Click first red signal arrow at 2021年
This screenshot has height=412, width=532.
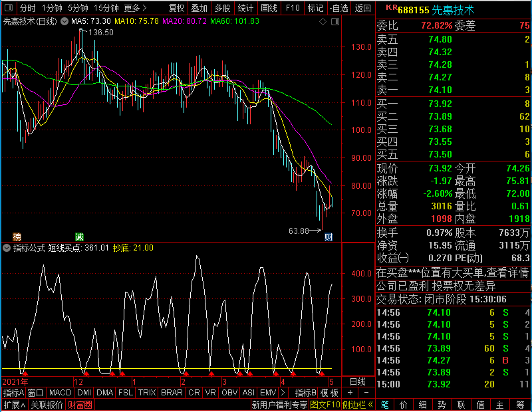click(25, 373)
